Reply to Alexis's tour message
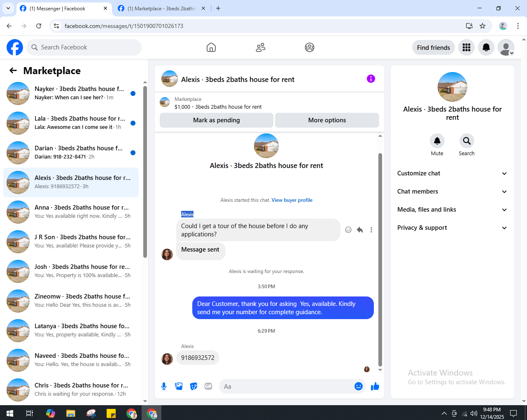Screen dimensions: 527x420 click(x=360, y=230)
